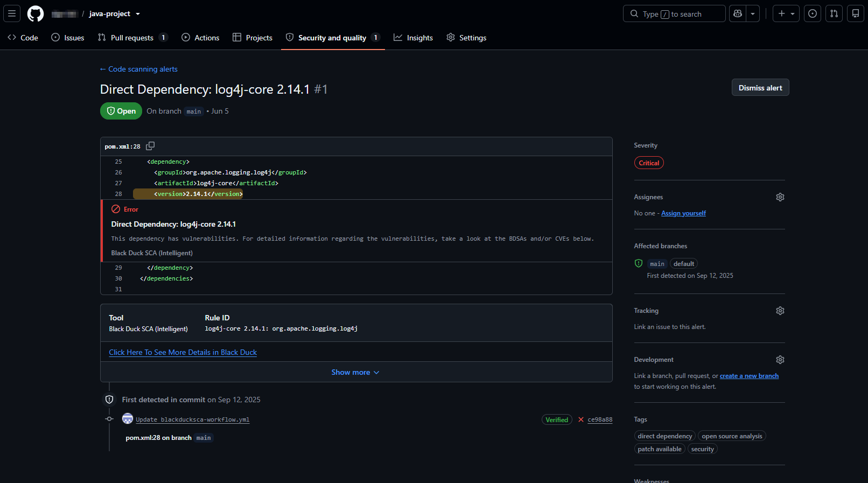Switch to the Code tab
The image size is (868, 483).
(x=23, y=38)
